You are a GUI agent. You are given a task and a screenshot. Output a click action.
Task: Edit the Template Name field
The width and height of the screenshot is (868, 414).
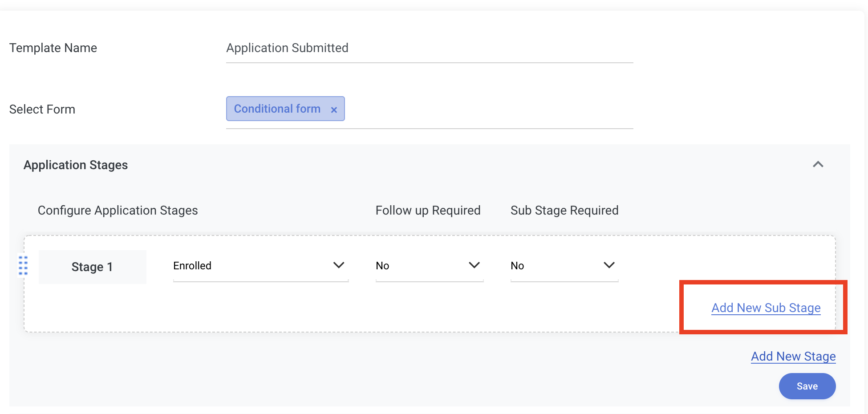[x=430, y=48]
